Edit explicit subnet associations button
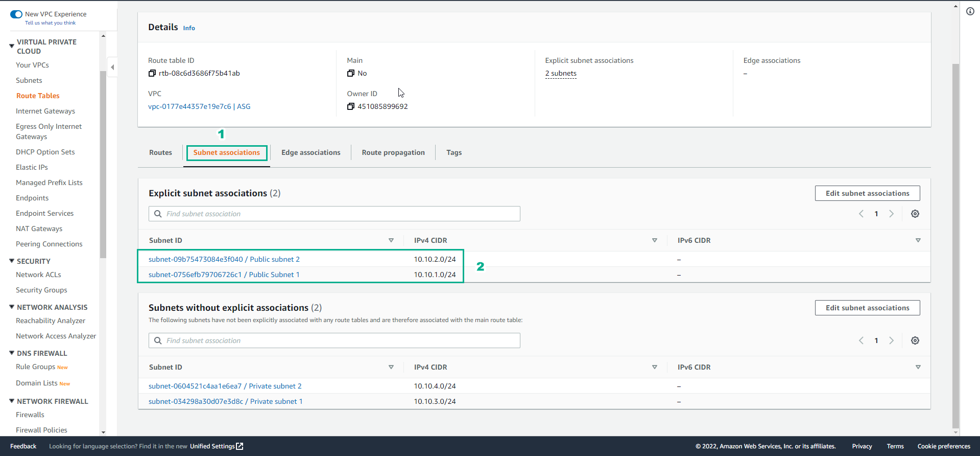 click(867, 193)
